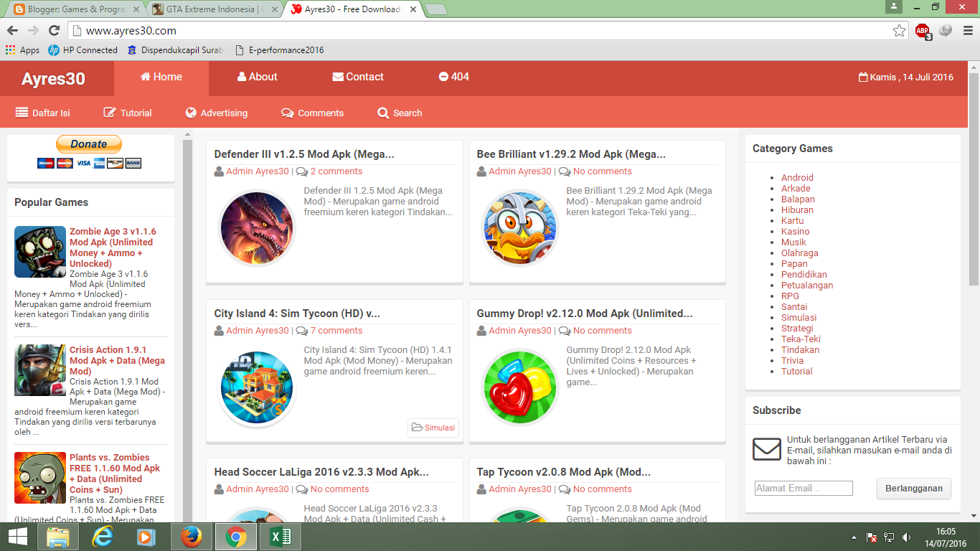
Task: Open City Island 4 post title
Action: click(297, 314)
